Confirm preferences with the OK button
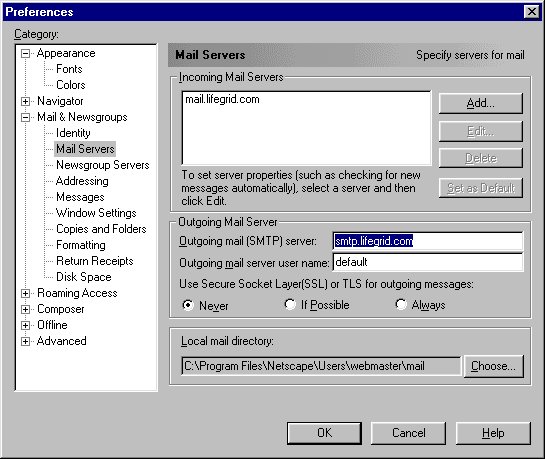The image size is (545, 459). (x=324, y=433)
